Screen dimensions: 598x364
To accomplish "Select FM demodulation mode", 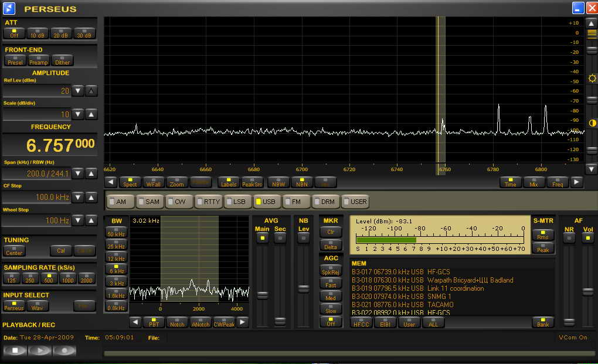I will coord(296,202).
